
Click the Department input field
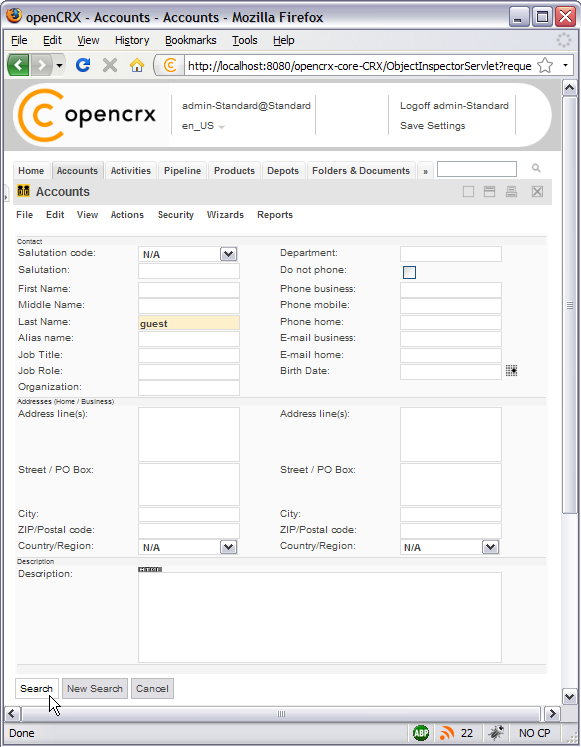tap(451, 254)
